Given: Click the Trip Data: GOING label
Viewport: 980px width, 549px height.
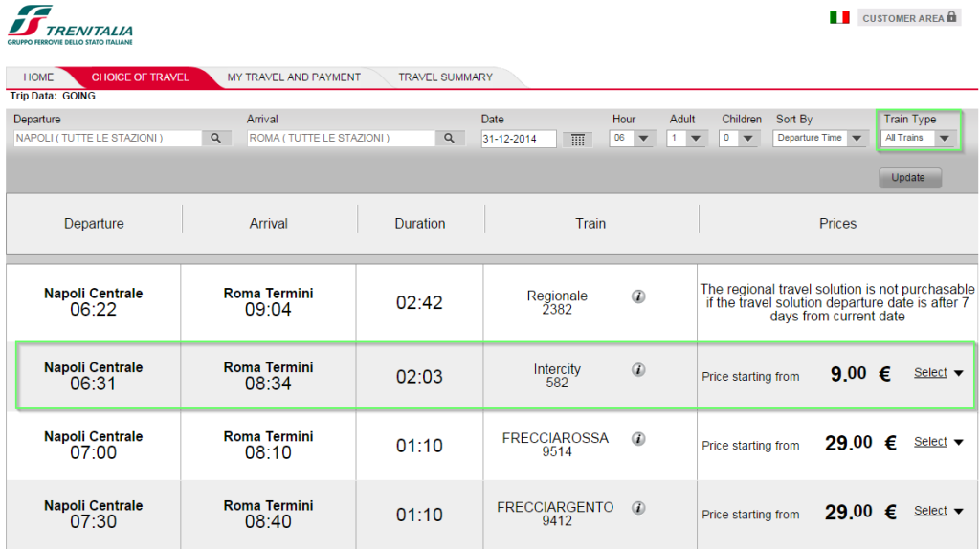Looking at the screenshot, I should pos(53,97).
